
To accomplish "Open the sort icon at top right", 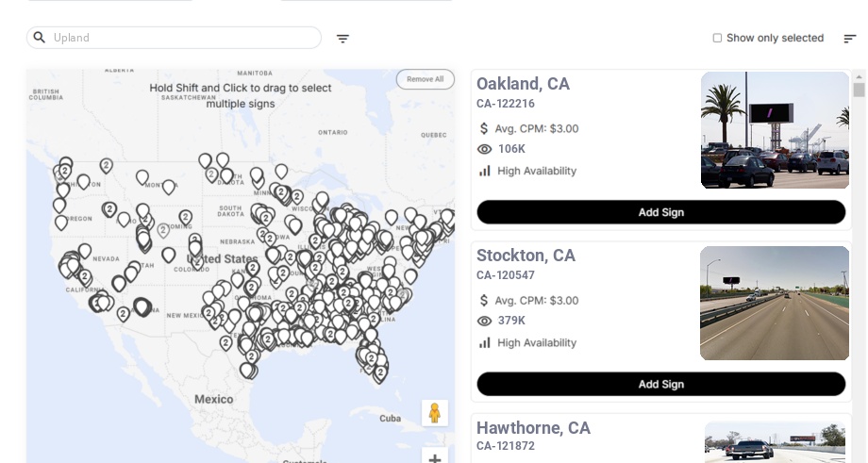I will [x=849, y=39].
